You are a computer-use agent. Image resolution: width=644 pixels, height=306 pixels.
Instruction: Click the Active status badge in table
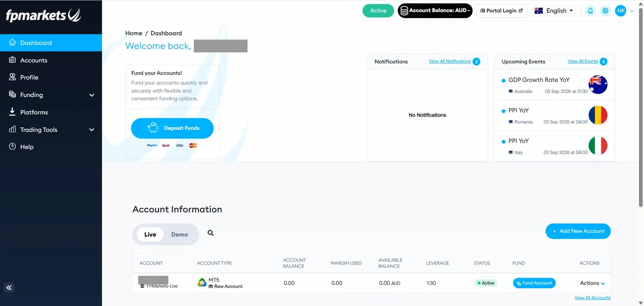(486, 283)
